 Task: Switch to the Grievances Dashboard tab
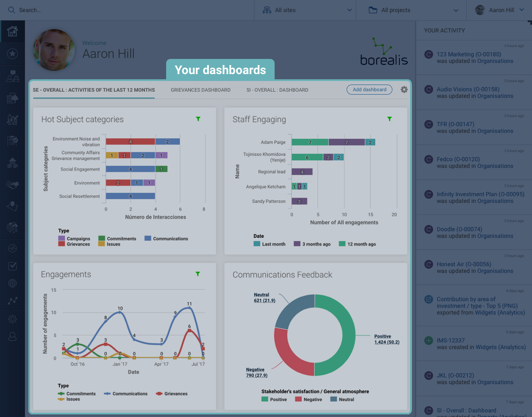(201, 90)
